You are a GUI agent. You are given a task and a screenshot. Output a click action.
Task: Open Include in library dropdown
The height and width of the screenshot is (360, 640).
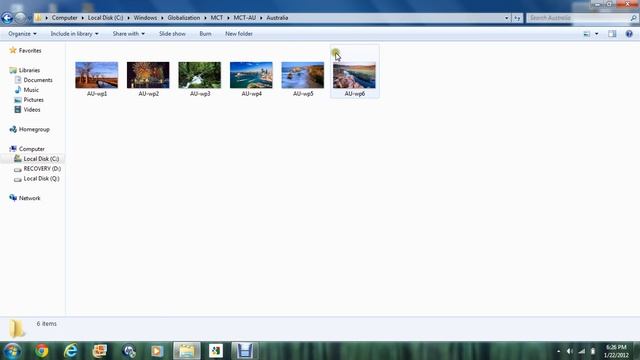tap(74, 34)
